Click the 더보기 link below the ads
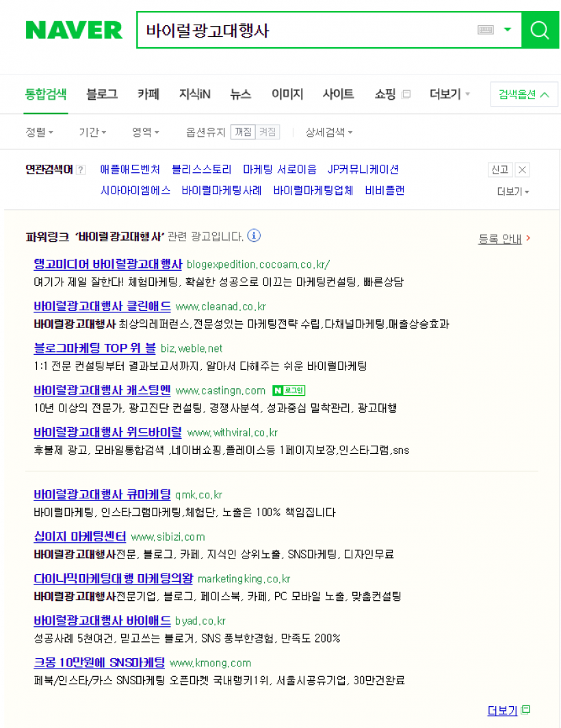The height and width of the screenshot is (728, 561). click(502, 710)
